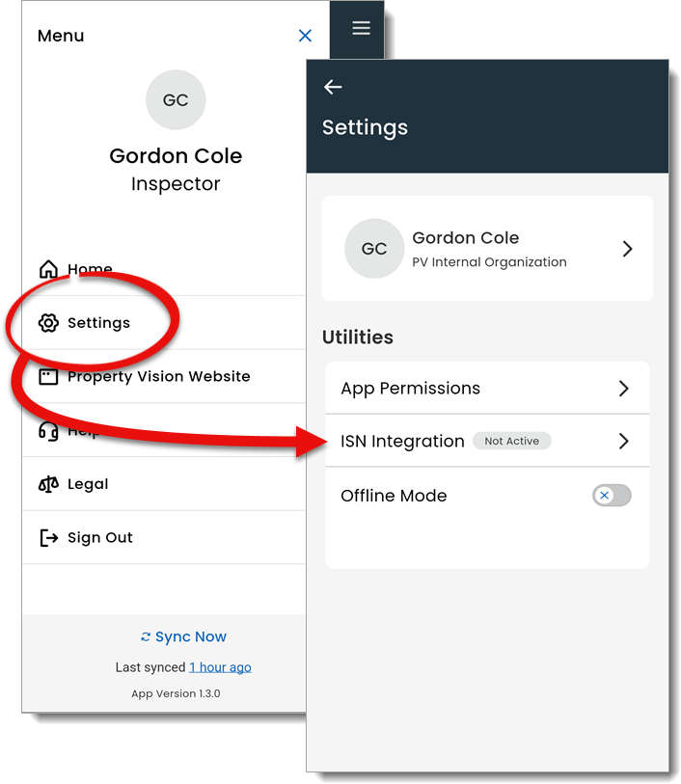Open the 1 hour ago link

pyautogui.click(x=220, y=667)
